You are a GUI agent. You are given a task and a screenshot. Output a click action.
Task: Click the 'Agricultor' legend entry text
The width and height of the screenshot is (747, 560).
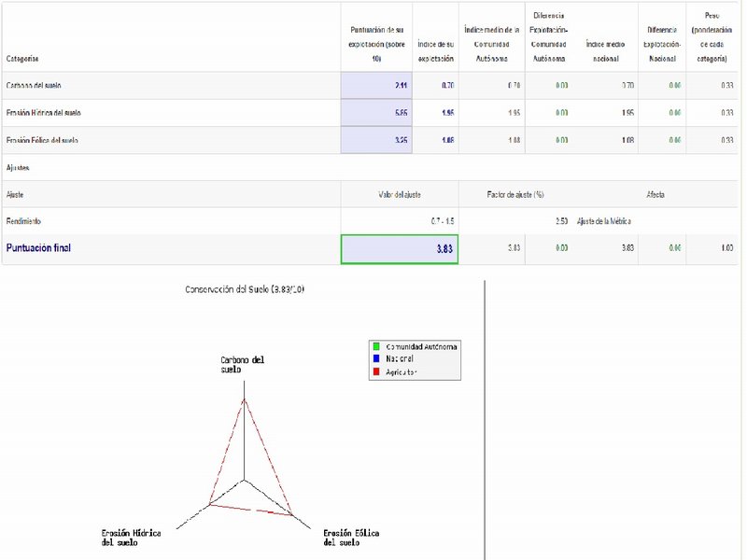pos(402,371)
